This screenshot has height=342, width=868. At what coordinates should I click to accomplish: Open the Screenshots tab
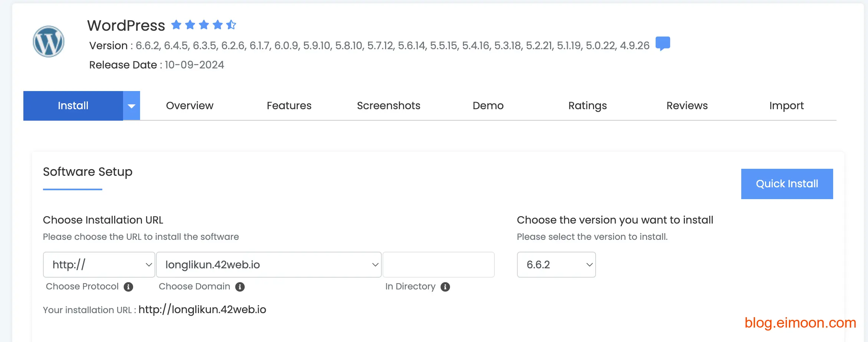point(388,106)
